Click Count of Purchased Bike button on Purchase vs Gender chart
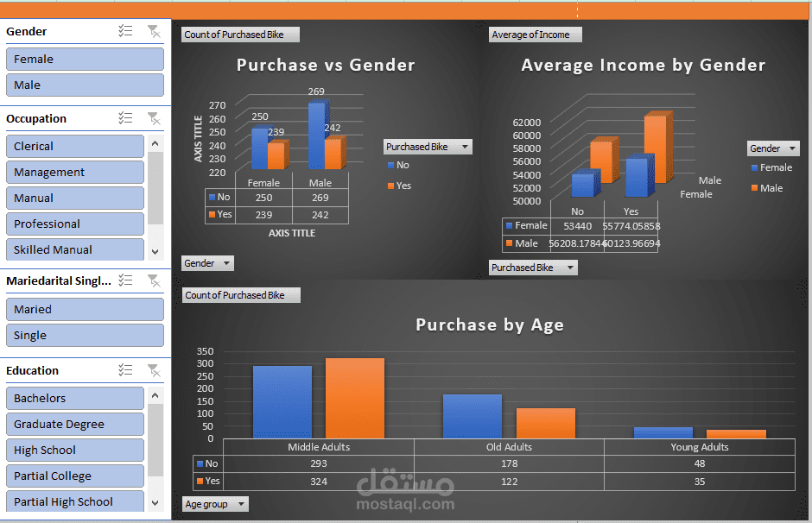The height and width of the screenshot is (523, 812). [x=240, y=35]
